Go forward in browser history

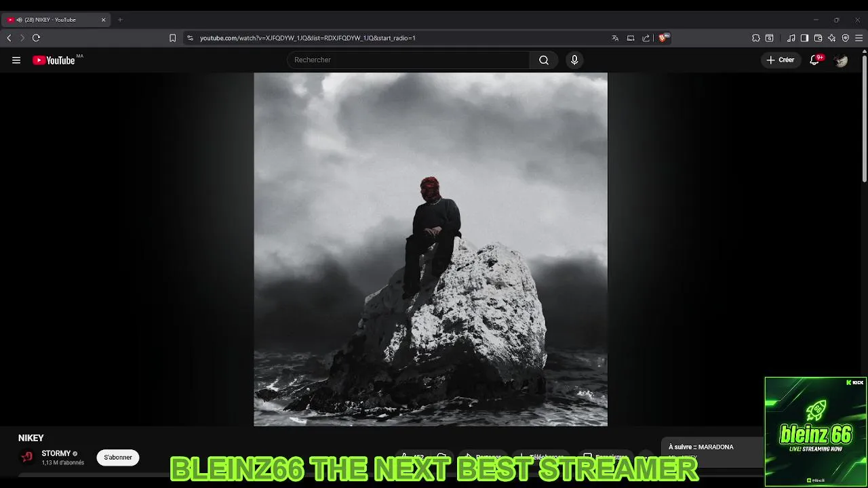22,38
